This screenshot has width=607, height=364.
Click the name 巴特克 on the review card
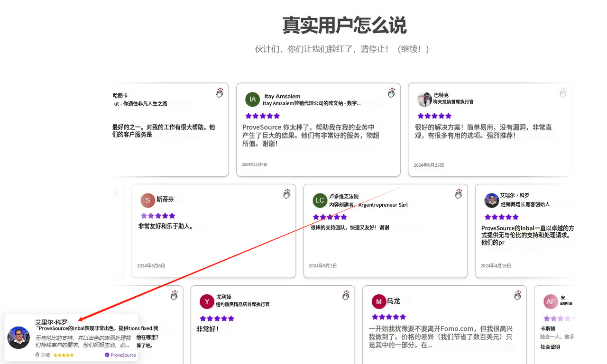(441, 95)
